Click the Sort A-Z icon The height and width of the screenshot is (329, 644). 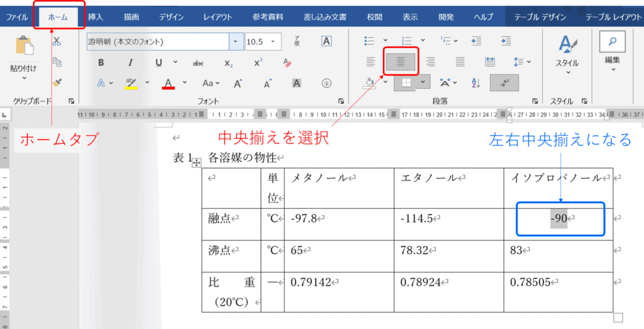pos(475,82)
